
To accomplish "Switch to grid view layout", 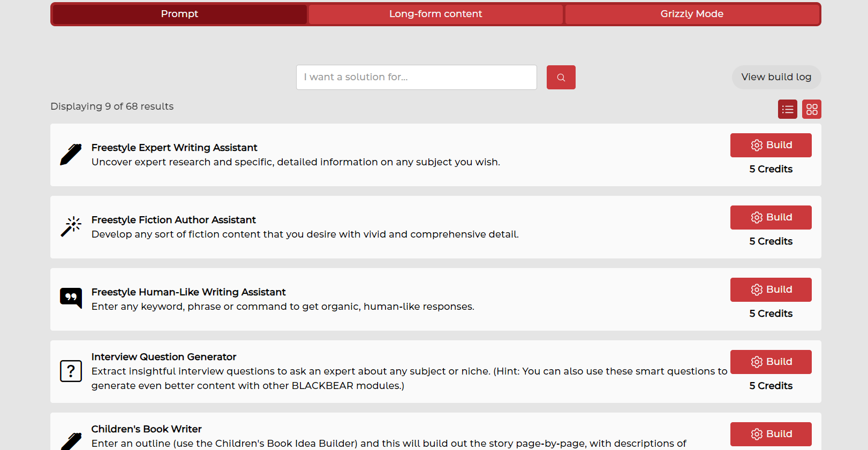I will 811,109.
